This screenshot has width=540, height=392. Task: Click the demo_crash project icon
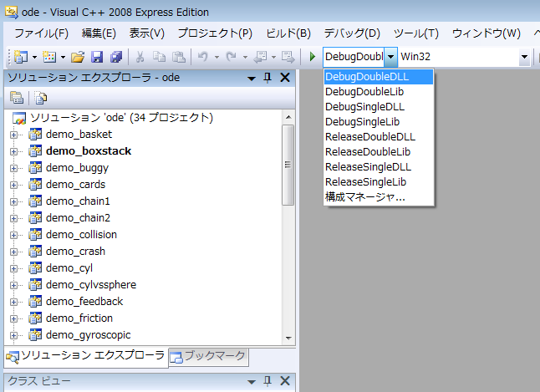(35, 252)
